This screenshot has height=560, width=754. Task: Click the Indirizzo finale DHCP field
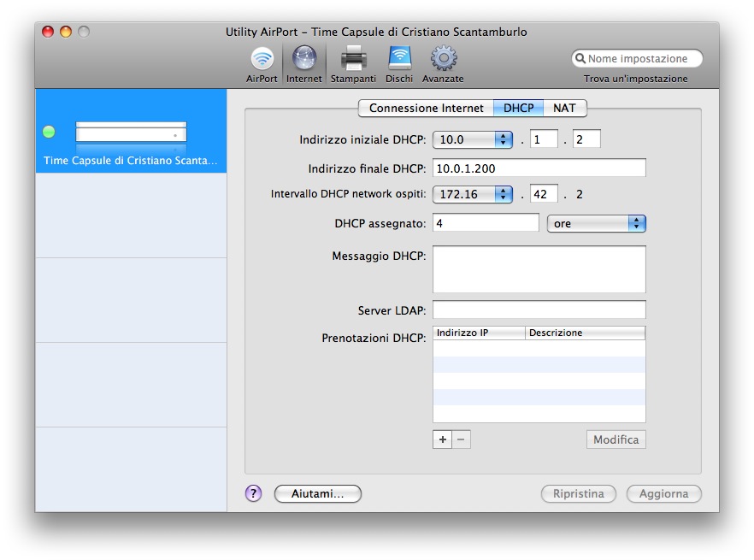539,168
